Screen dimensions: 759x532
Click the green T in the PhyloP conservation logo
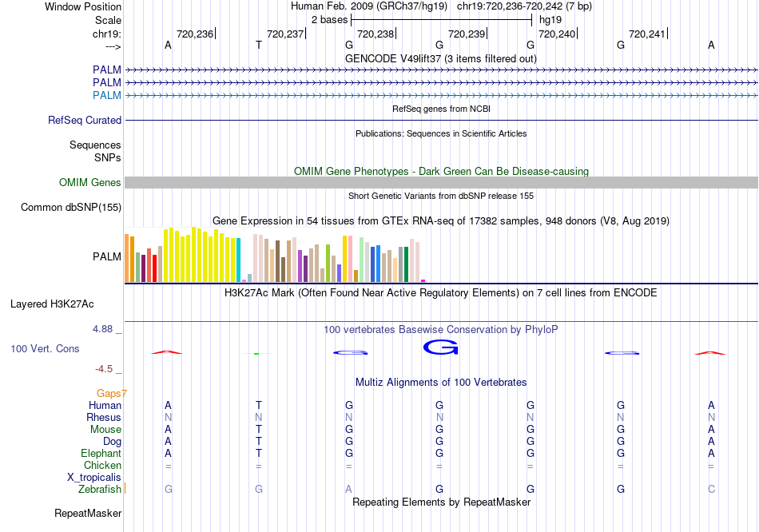point(256,354)
